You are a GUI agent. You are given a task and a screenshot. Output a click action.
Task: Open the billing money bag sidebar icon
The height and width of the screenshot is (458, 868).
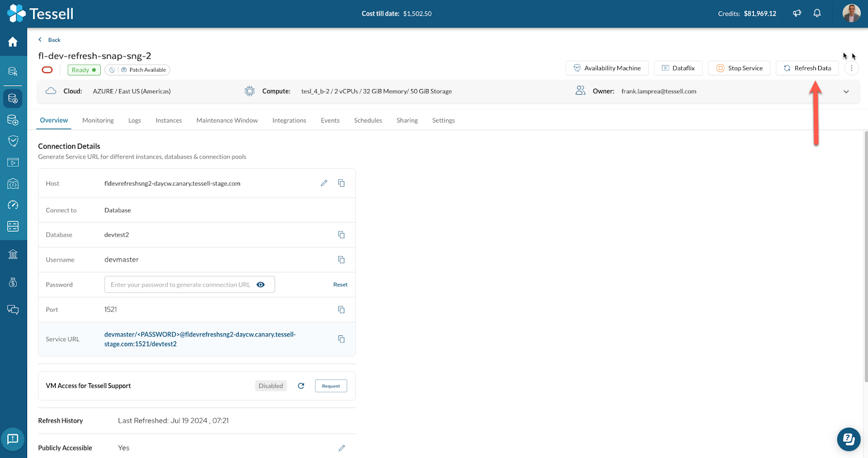(x=13, y=282)
